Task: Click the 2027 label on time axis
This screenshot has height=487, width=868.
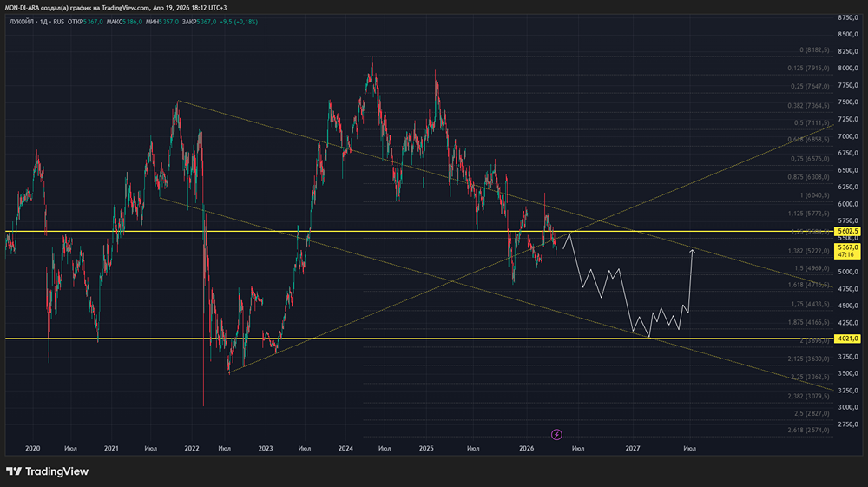Action: pos(633,449)
